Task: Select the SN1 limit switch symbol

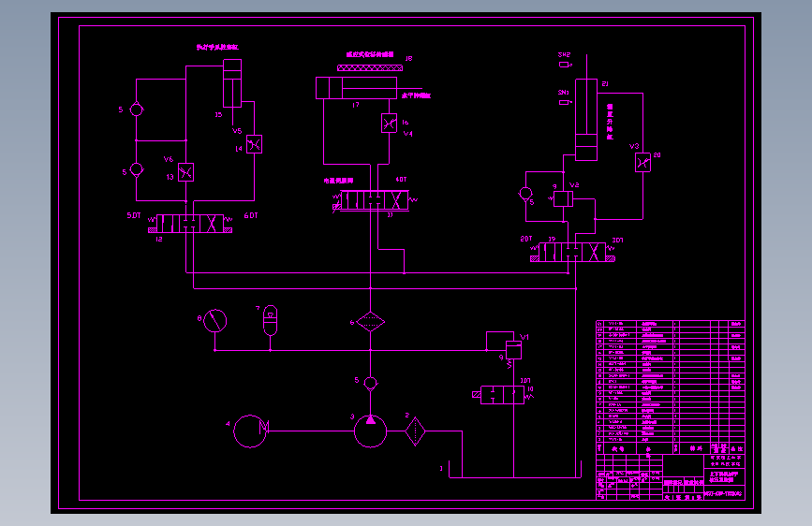Action: (x=565, y=103)
